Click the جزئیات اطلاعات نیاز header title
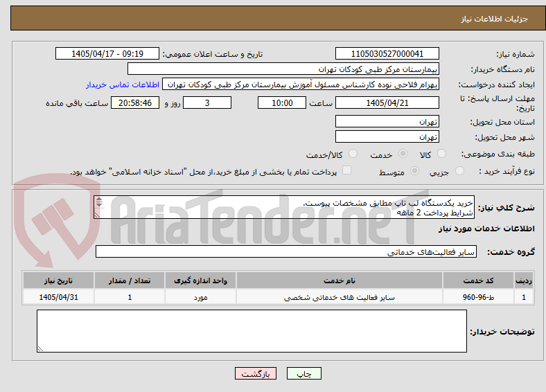546x392 pixels. 495,19
